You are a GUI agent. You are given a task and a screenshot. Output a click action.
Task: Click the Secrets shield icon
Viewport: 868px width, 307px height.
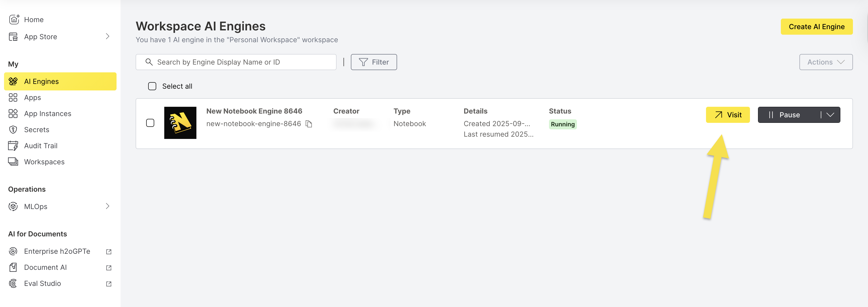point(13,130)
